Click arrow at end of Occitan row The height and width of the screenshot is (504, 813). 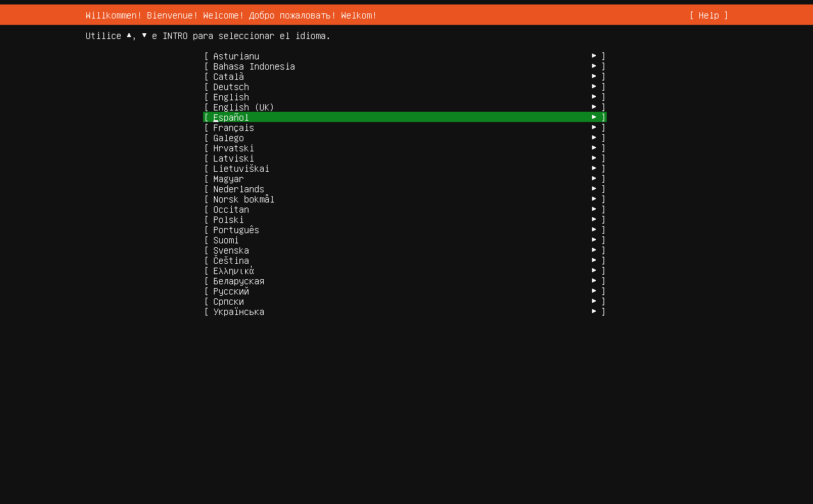[x=594, y=209]
